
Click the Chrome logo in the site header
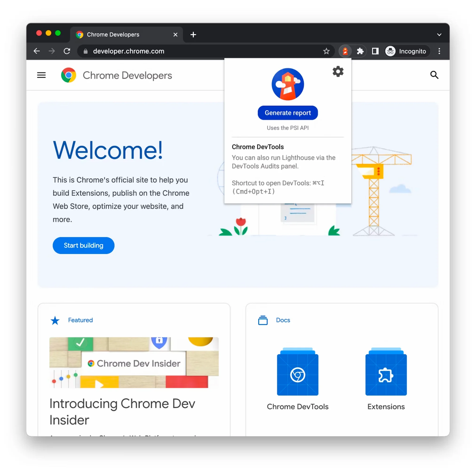click(x=68, y=75)
